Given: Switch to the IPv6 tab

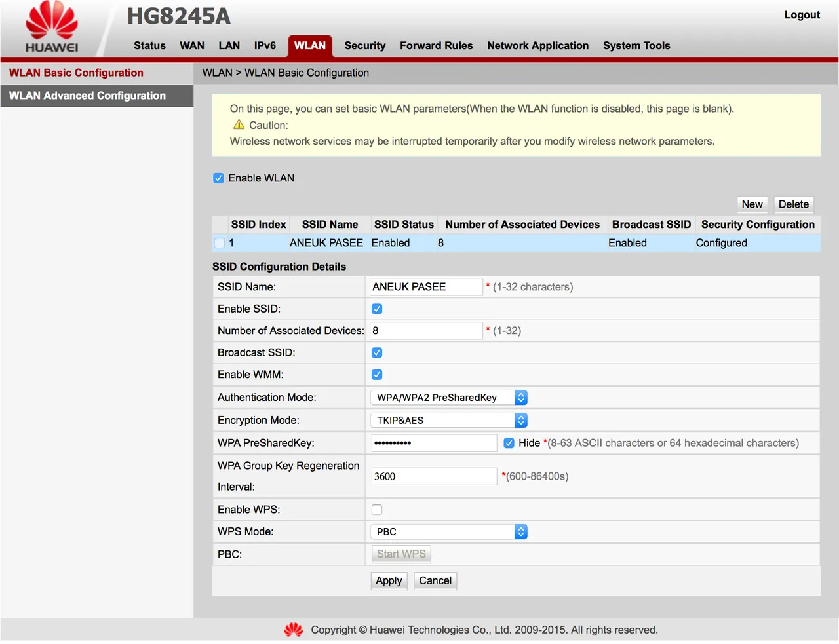Looking at the screenshot, I should pos(265,46).
